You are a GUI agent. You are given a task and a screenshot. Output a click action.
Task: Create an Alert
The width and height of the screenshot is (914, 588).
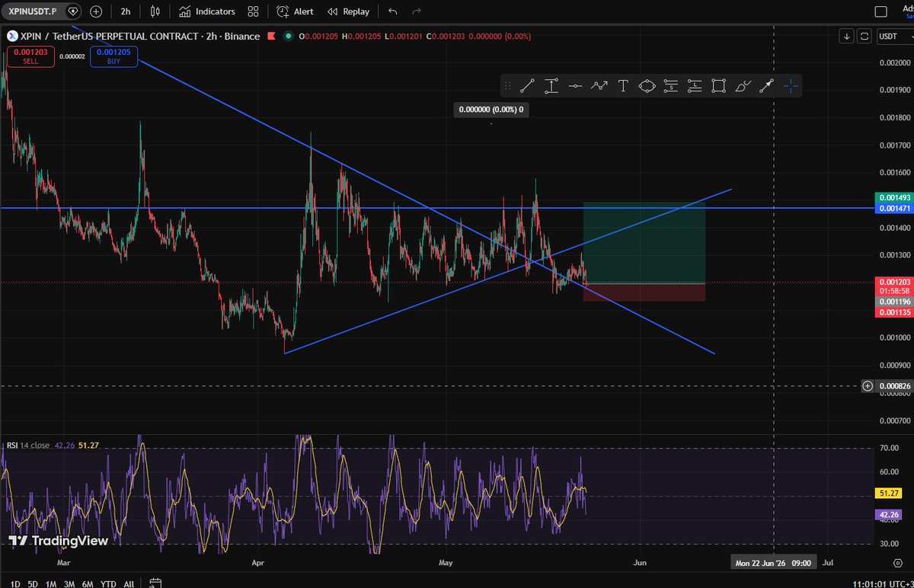pos(296,11)
